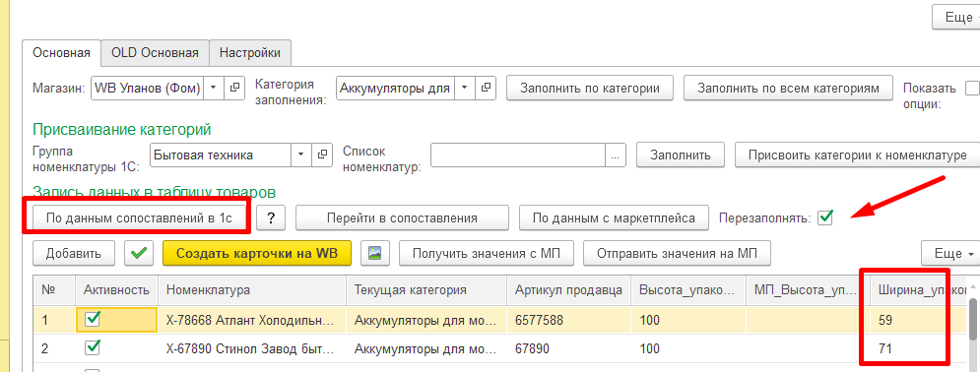This screenshot has height=372, width=980.
Task: Click the Номенклатура column header
Action: (253, 290)
